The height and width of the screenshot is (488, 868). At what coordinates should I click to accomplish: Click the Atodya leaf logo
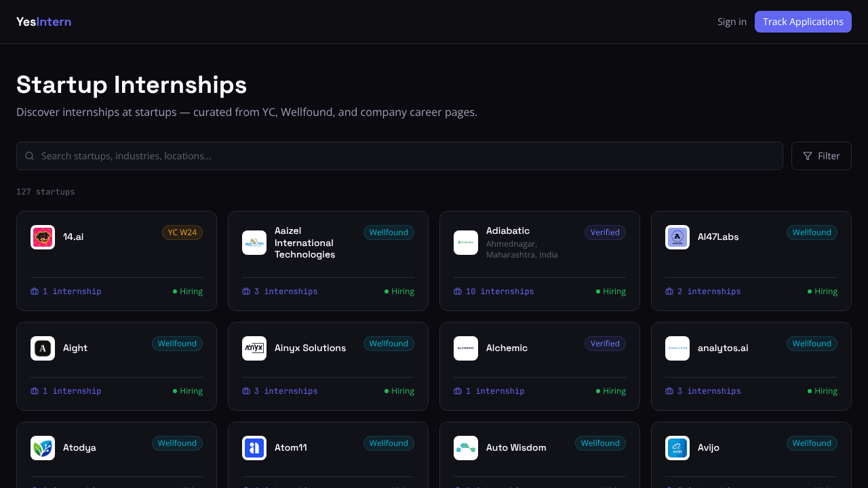pyautogui.click(x=43, y=448)
